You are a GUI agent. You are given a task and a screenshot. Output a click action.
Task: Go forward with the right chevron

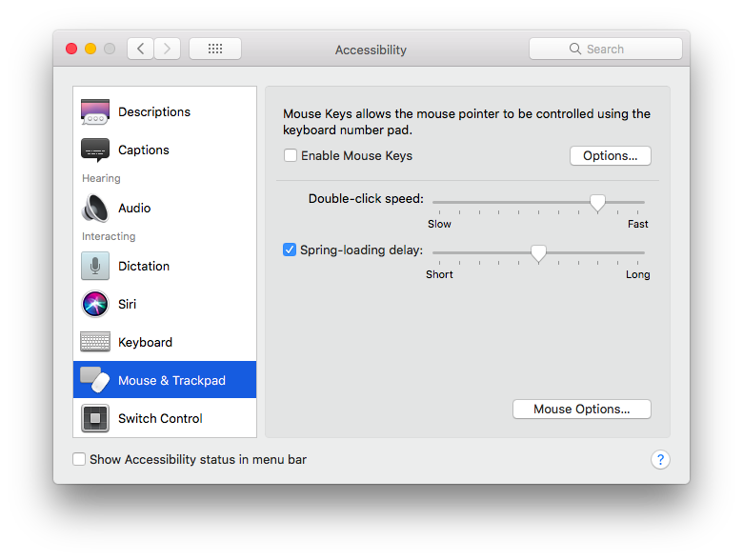[x=168, y=49]
